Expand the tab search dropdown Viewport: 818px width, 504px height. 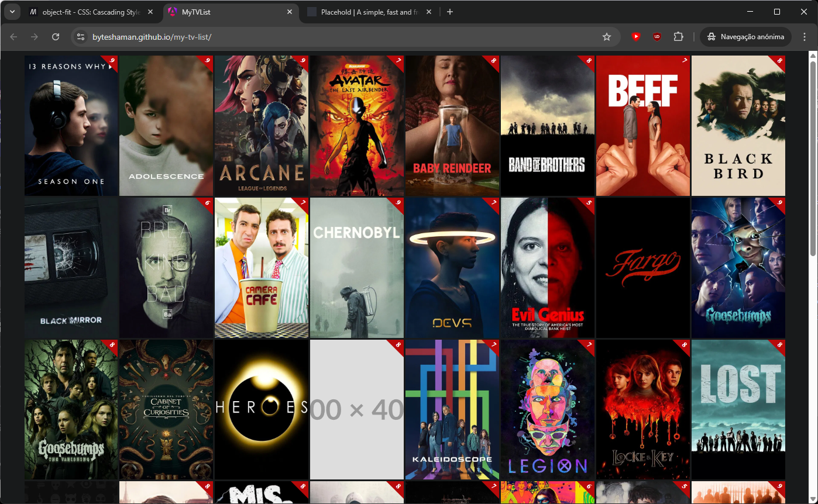tap(12, 12)
